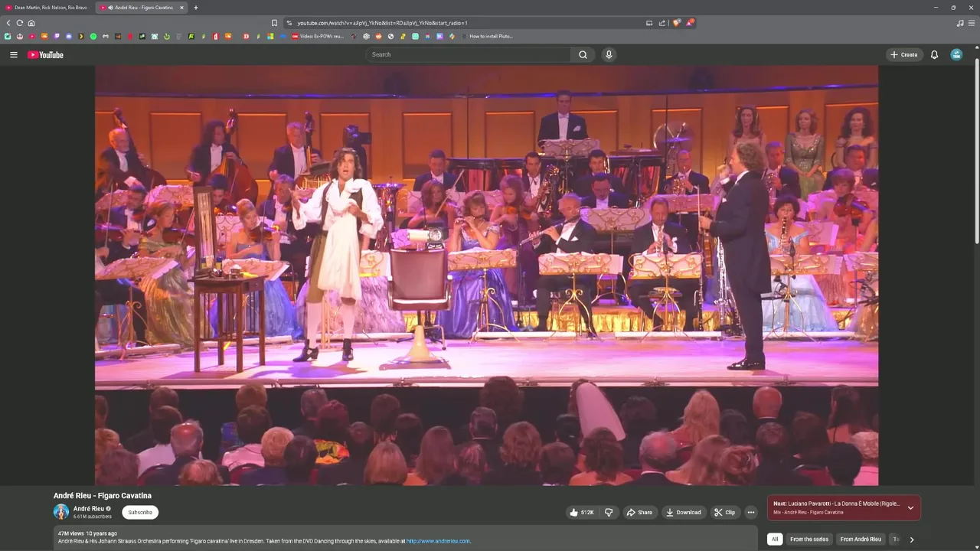
Task: Open the browser main hamburger menu
Action: 972,23
